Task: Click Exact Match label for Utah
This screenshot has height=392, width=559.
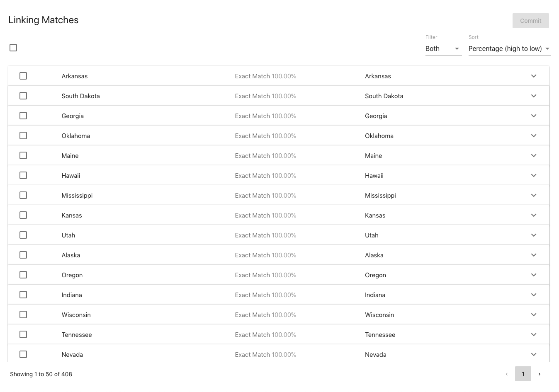Action: click(x=253, y=235)
